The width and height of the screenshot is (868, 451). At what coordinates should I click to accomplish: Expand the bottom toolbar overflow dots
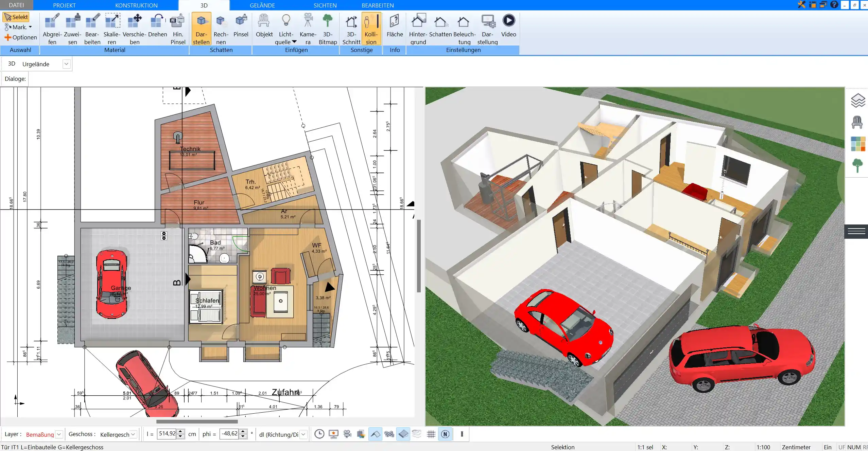coord(462,434)
